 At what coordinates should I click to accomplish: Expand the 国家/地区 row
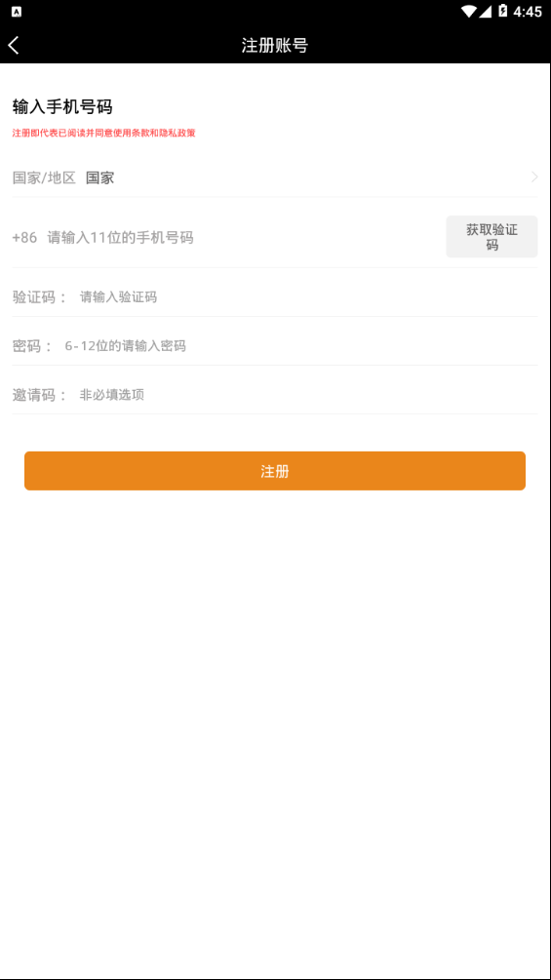point(275,177)
